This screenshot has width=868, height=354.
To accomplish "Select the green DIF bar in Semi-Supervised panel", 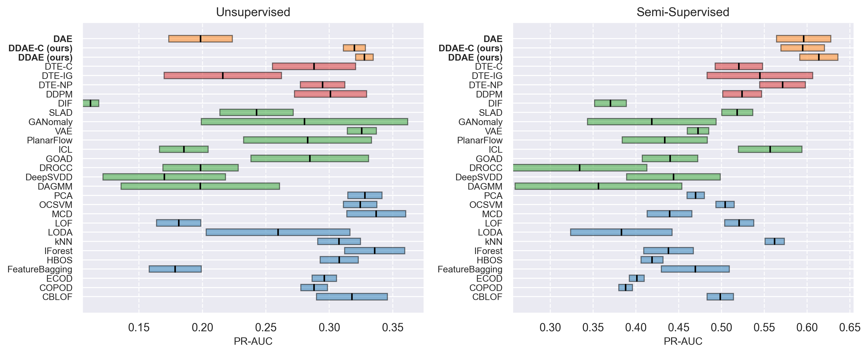I will (610, 103).
